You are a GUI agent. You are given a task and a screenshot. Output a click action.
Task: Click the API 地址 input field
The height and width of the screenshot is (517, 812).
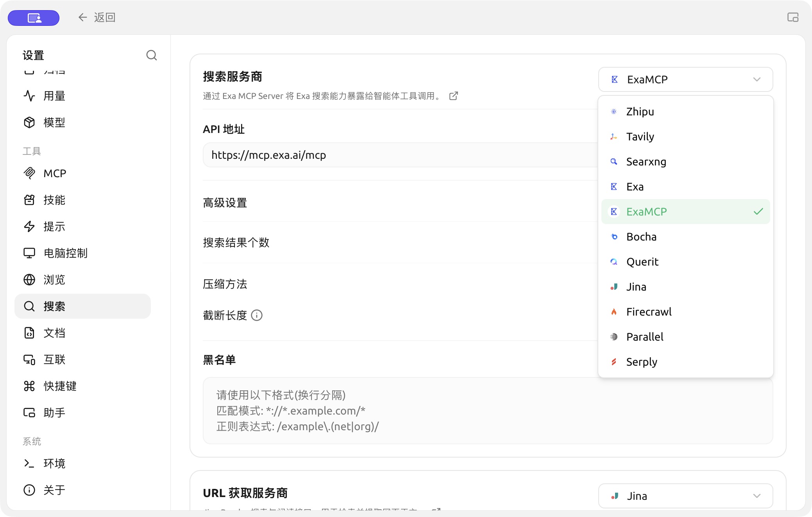pyautogui.click(x=400, y=155)
